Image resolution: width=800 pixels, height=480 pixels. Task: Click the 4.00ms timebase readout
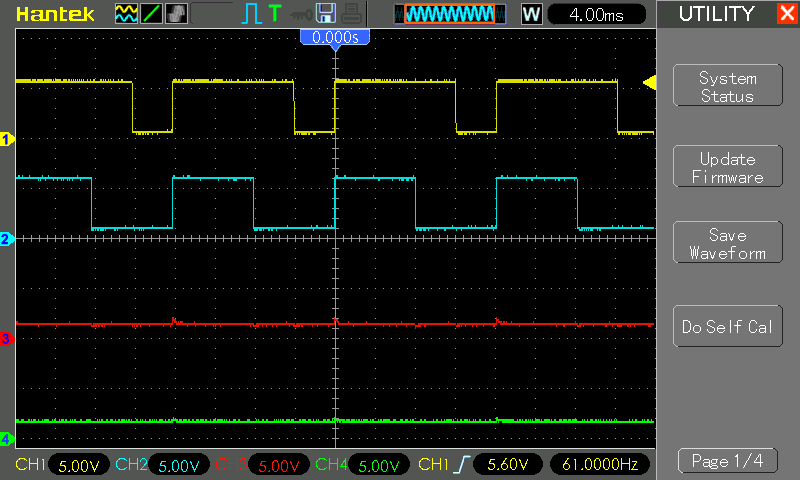[596, 14]
